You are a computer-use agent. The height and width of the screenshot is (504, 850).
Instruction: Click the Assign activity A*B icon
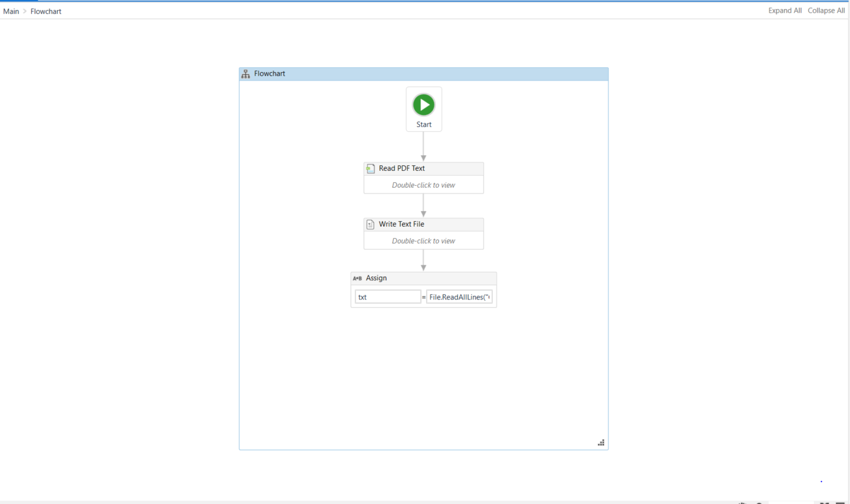(357, 278)
